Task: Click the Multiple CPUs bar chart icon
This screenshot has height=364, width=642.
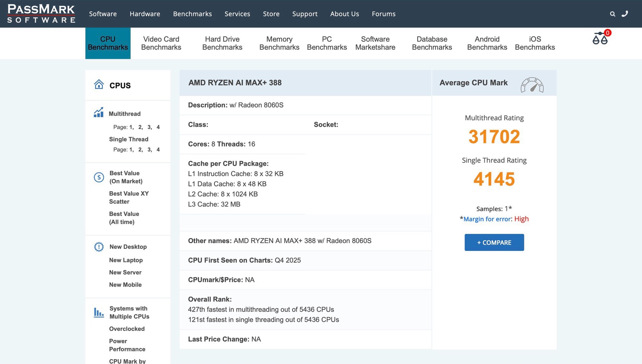Action: pyautogui.click(x=99, y=313)
